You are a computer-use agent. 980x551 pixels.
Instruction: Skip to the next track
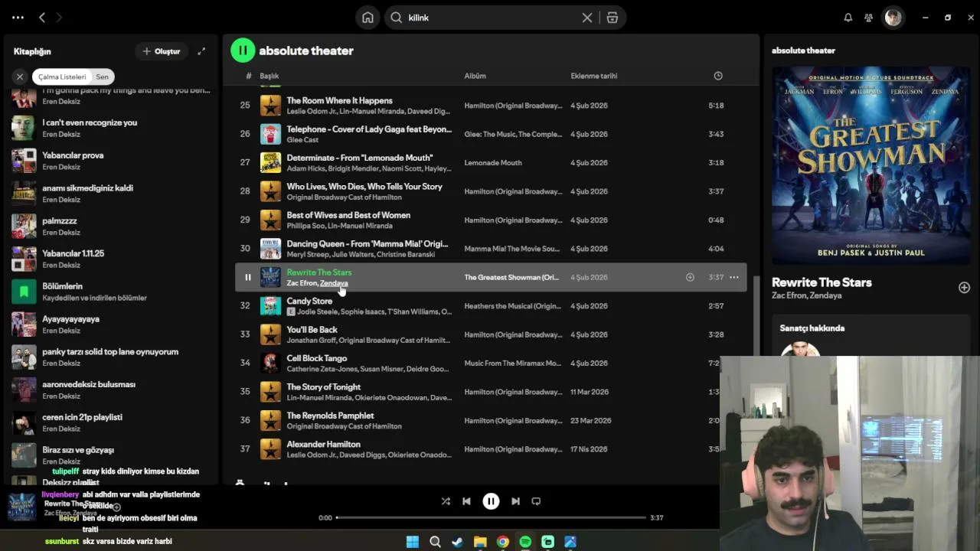[515, 501]
